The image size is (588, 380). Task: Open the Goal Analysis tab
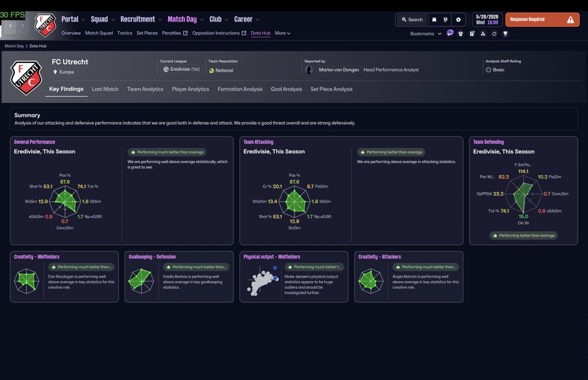(287, 89)
